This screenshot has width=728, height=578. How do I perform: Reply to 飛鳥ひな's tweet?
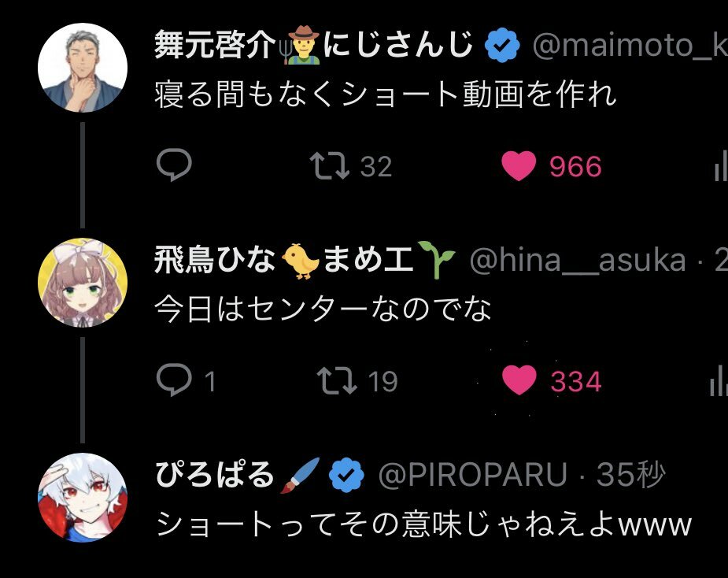[187, 380]
